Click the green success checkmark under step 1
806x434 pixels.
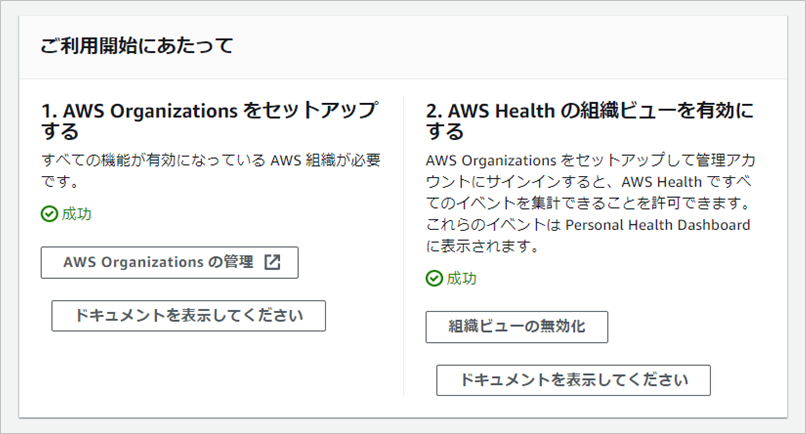[49, 214]
